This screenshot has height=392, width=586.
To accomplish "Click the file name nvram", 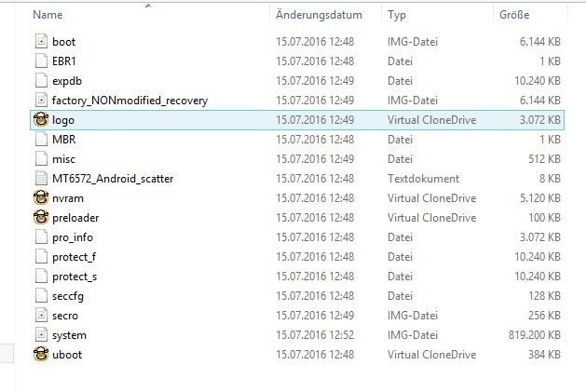I will pos(68,198).
